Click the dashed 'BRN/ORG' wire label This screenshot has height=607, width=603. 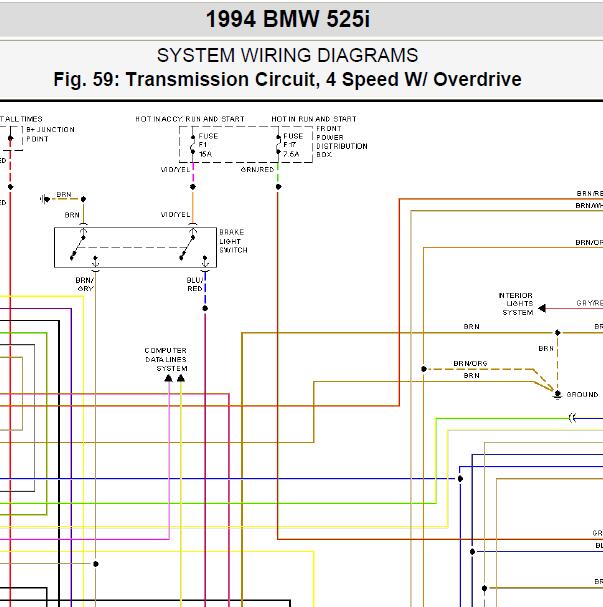tap(470, 364)
